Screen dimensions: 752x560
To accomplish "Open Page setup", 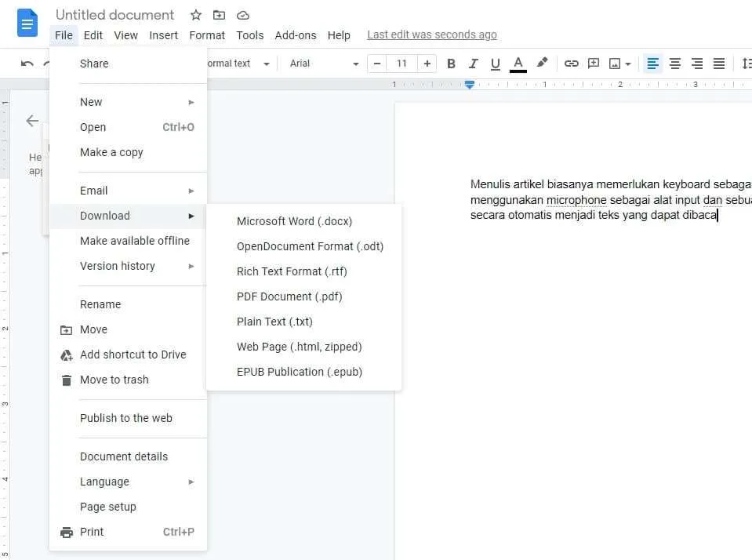I will point(128,507).
